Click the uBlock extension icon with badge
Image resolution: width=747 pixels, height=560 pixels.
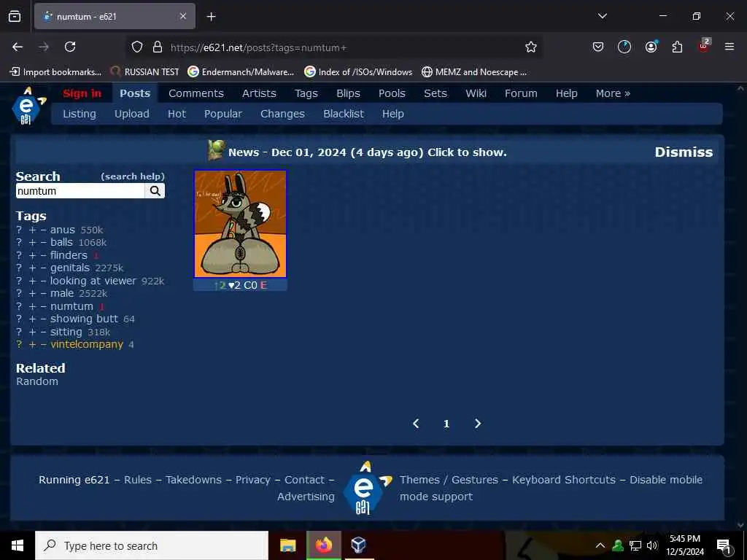tap(704, 46)
